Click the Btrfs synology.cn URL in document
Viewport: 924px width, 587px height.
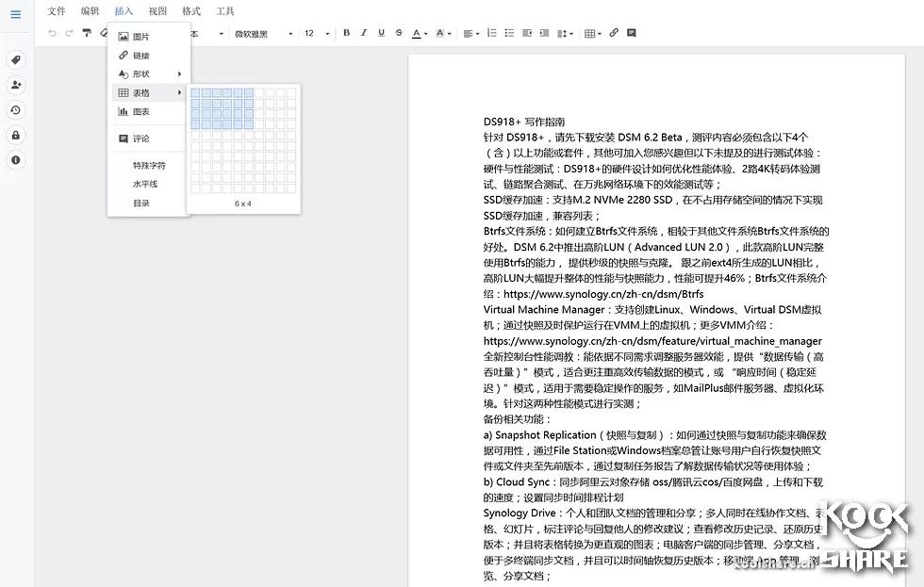point(603,294)
